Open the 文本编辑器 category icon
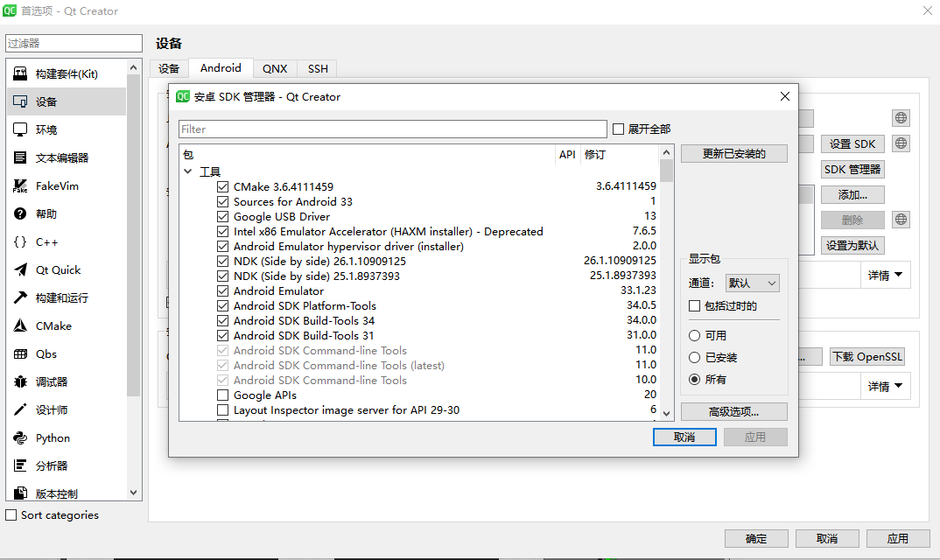This screenshot has width=940, height=560. pyautogui.click(x=20, y=157)
